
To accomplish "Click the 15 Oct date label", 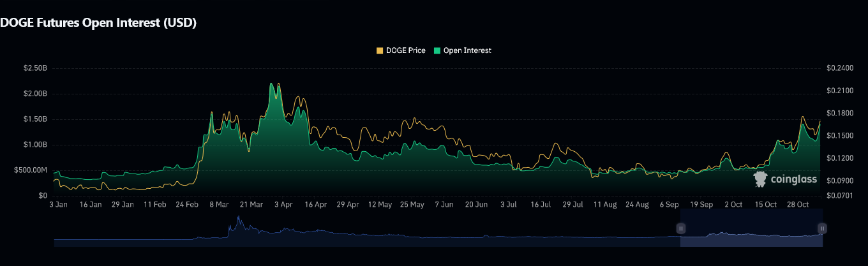I will point(765,205).
